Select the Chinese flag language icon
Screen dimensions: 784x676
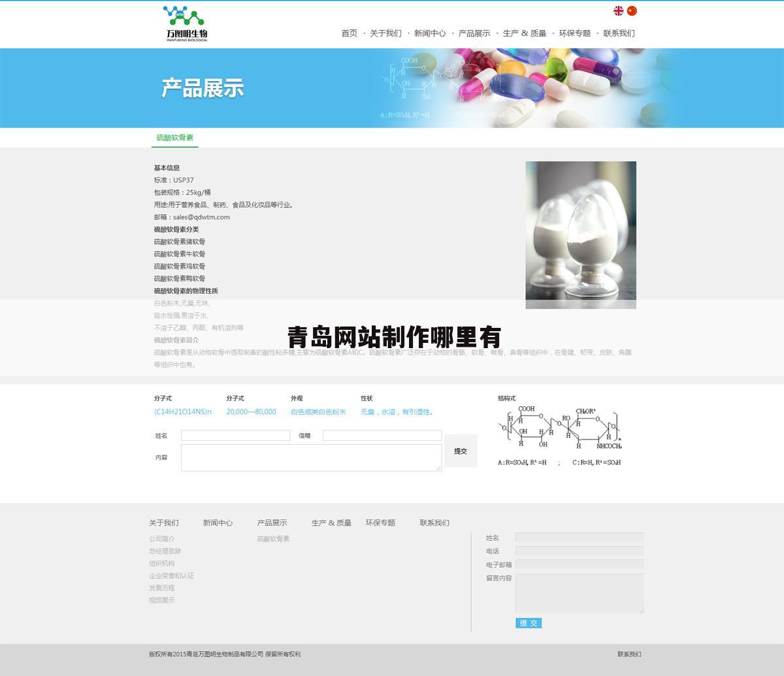pos(632,10)
